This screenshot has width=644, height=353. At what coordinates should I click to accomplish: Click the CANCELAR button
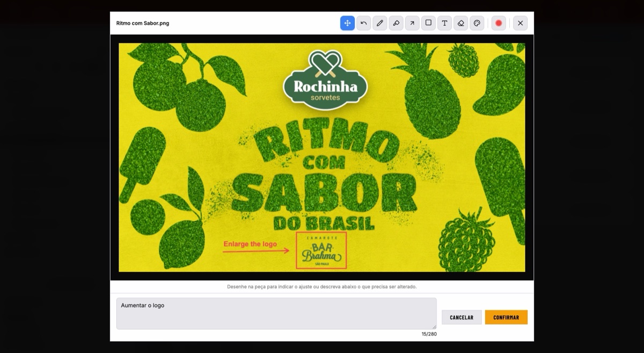point(462,318)
